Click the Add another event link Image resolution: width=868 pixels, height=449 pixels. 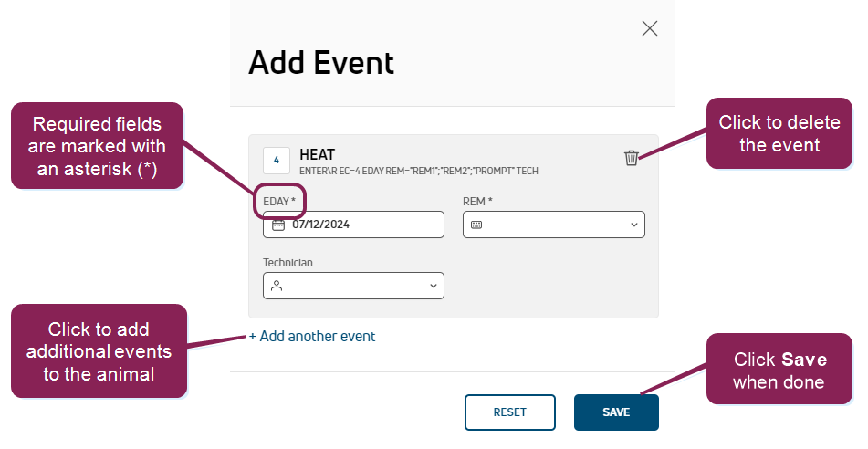click(312, 336)
